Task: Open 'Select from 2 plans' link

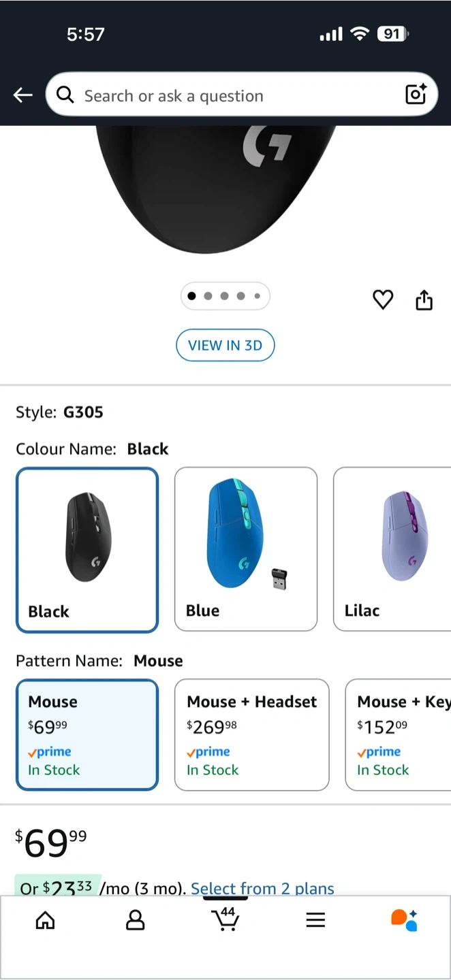Action: pos(262,888)
